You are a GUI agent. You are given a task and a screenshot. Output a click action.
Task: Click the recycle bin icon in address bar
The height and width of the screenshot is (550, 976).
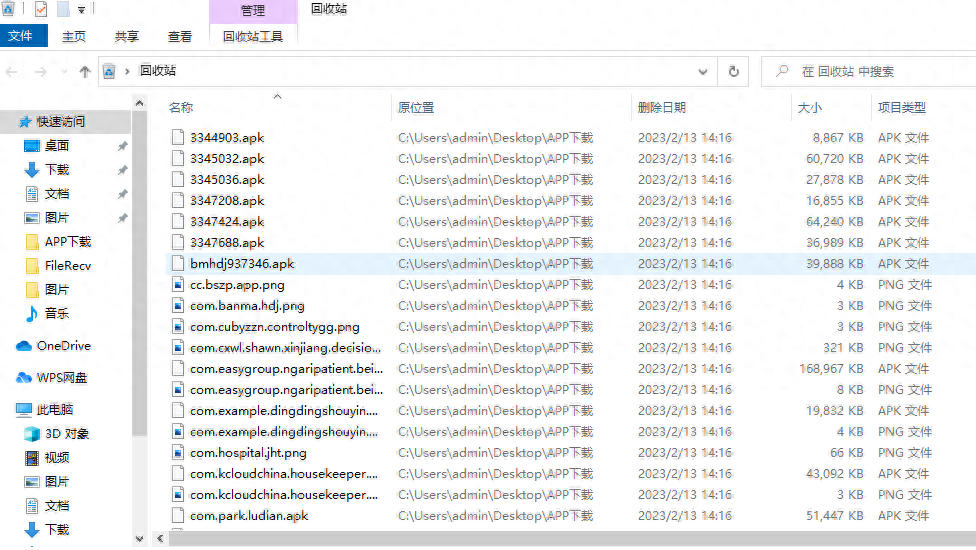109,72
